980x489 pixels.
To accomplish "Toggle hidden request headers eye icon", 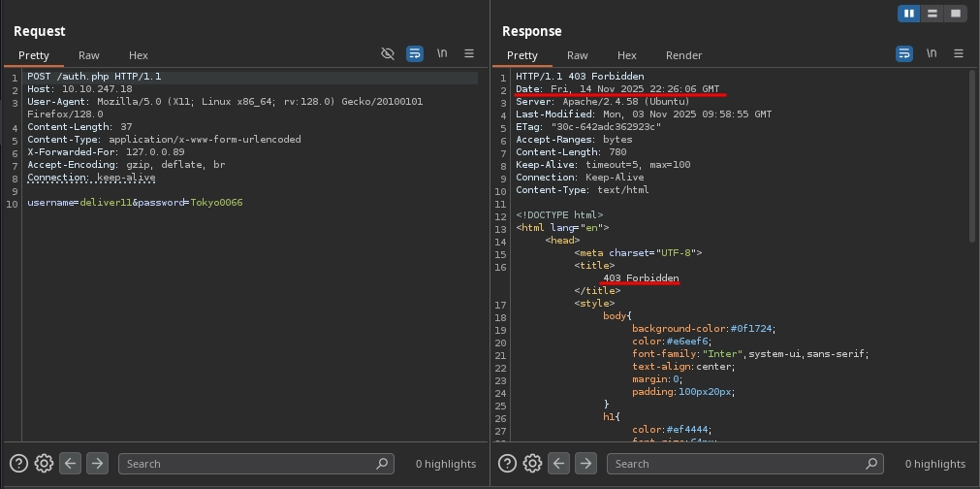I will tap(388, 54).
